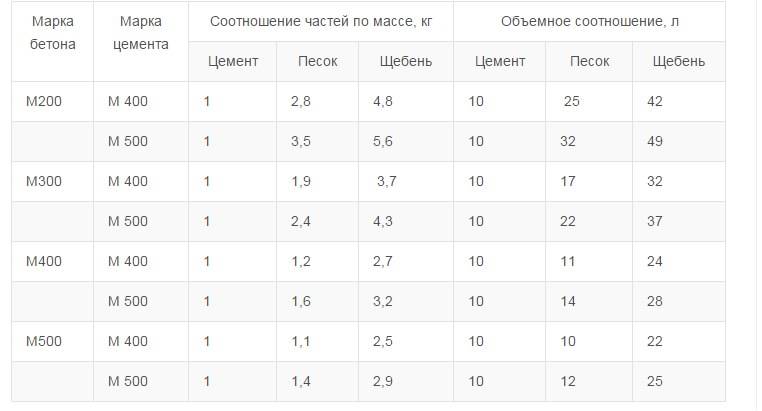Select the sand mass value 2,8
Screen dimensions: 762x411
point(301,102)
